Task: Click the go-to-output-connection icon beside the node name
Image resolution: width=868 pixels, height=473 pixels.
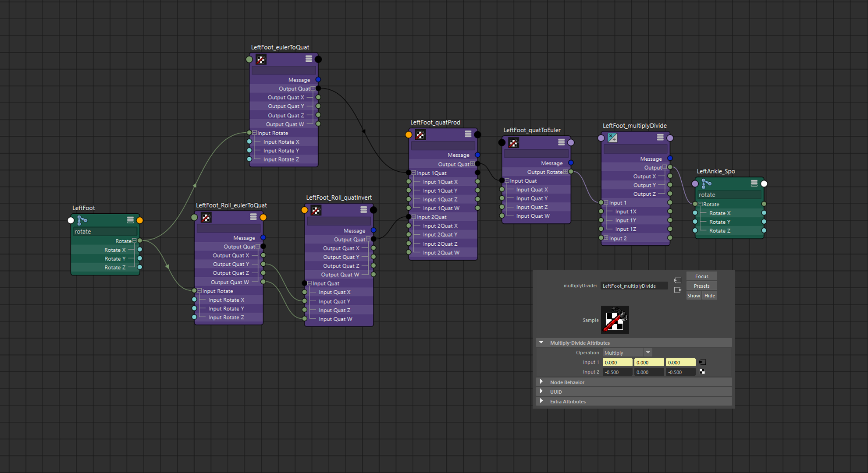Action: tap(678, 290)
